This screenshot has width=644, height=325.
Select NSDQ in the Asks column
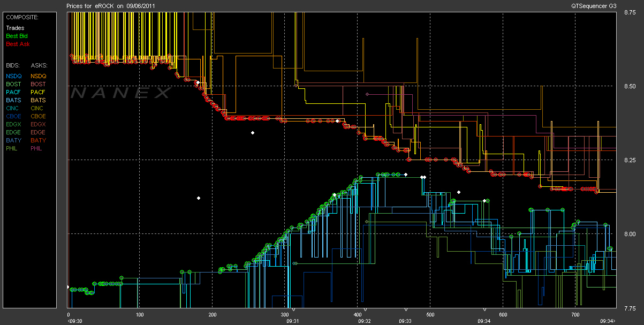click(38, 76)
